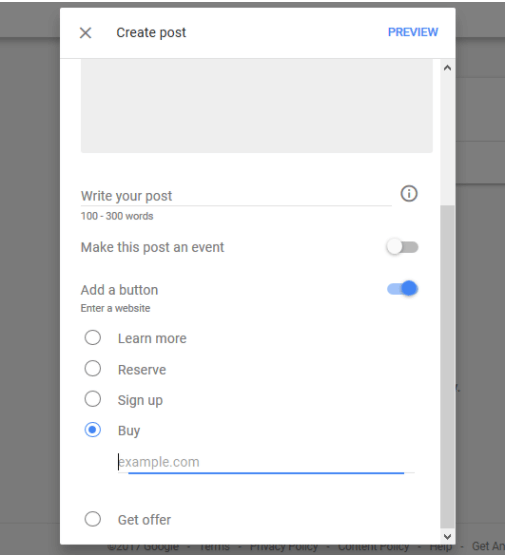The height and width of the screenshot is (557, 506).
Task: Click the post info icon
Action: (x=409, y=194)
